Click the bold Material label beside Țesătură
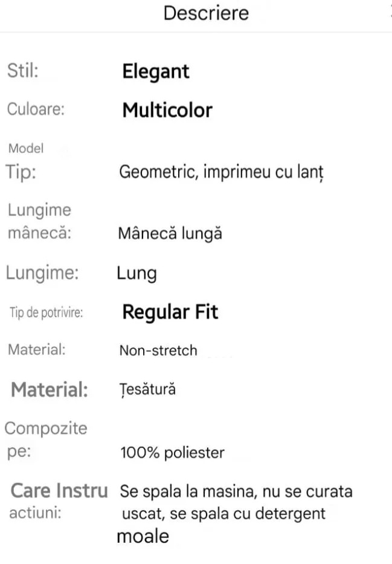 (x=50, y=389)
